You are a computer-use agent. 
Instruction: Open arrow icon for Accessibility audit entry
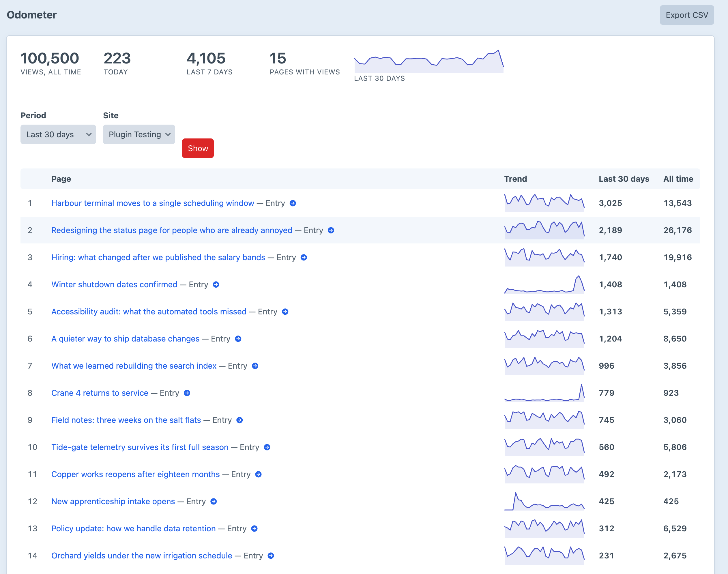click(285, 312)
